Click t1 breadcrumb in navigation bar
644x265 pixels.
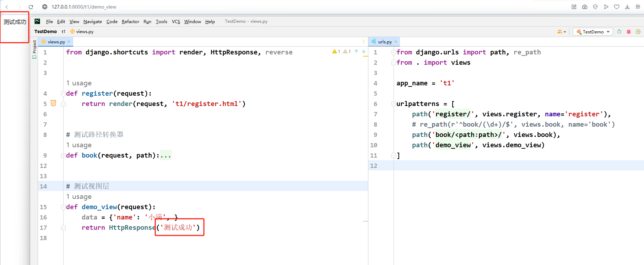click(x=64, y=32)
